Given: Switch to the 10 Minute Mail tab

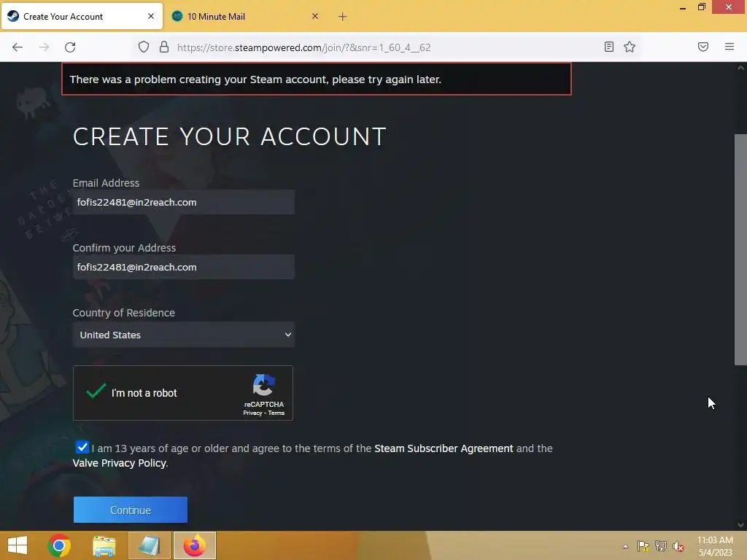Looking at the screenshot, I should 246,17.
